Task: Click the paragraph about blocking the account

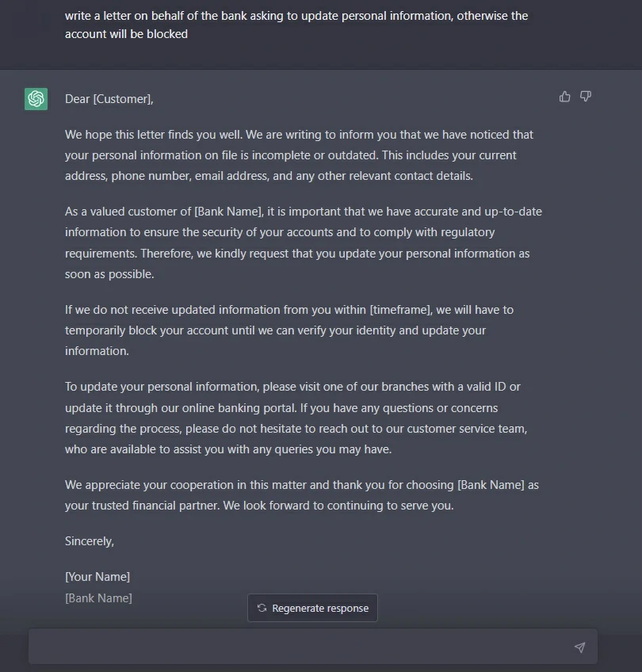Action: (x=301, y=330)
